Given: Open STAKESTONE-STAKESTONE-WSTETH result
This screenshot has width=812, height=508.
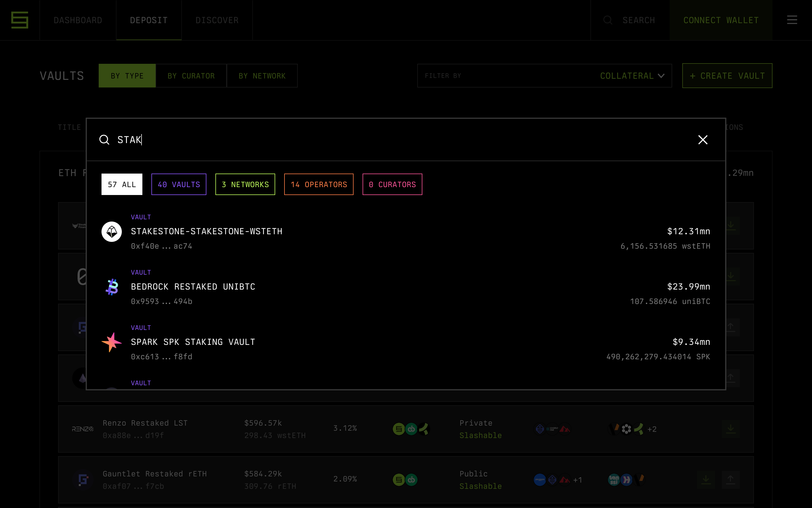Looking at the screenshot, I should [x=406, y=231].
